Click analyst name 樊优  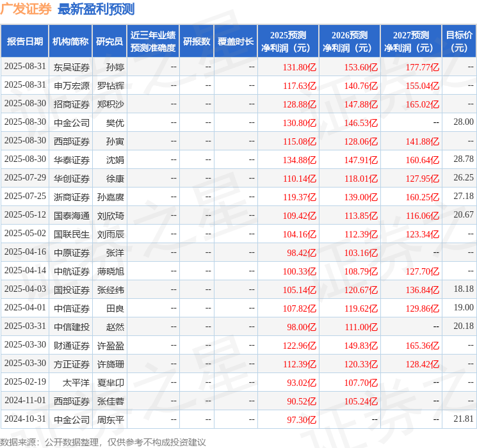pos(115,123)
